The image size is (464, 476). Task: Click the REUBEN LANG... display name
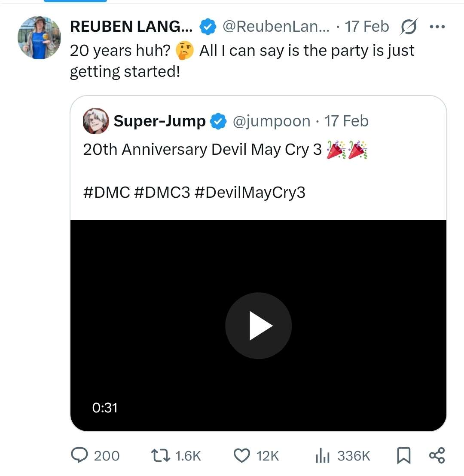tap(131, 26)
